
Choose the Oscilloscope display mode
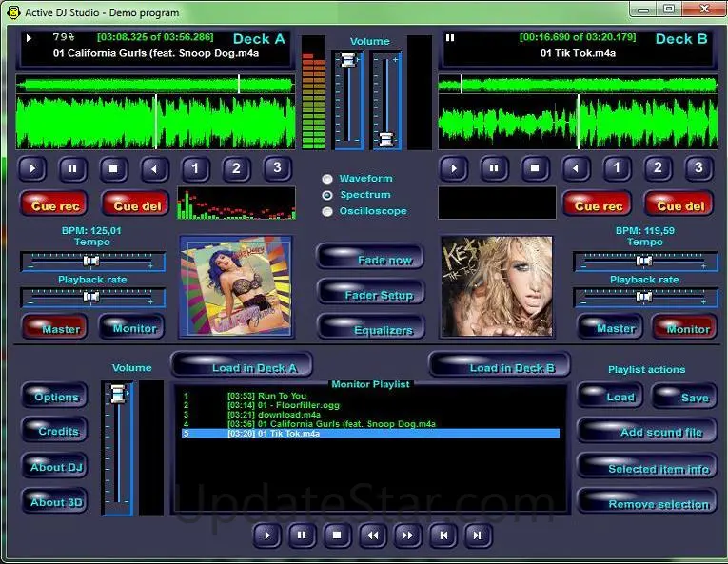(x=327, y=211)
